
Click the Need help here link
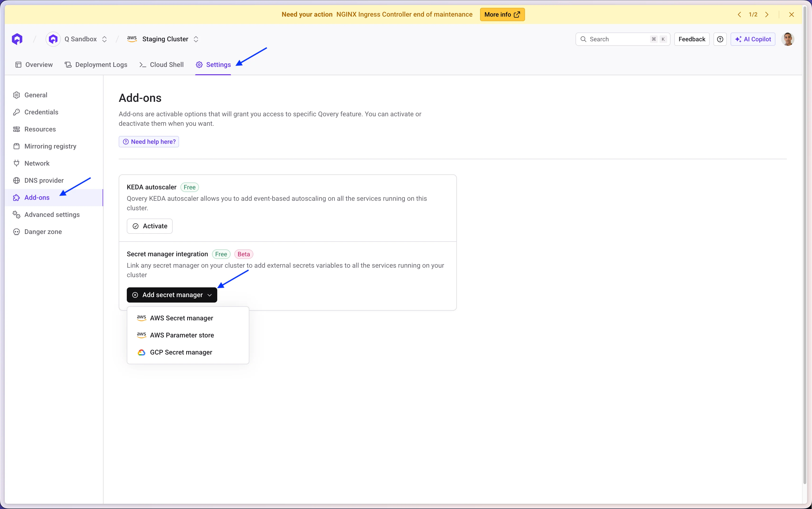point(149,142)
